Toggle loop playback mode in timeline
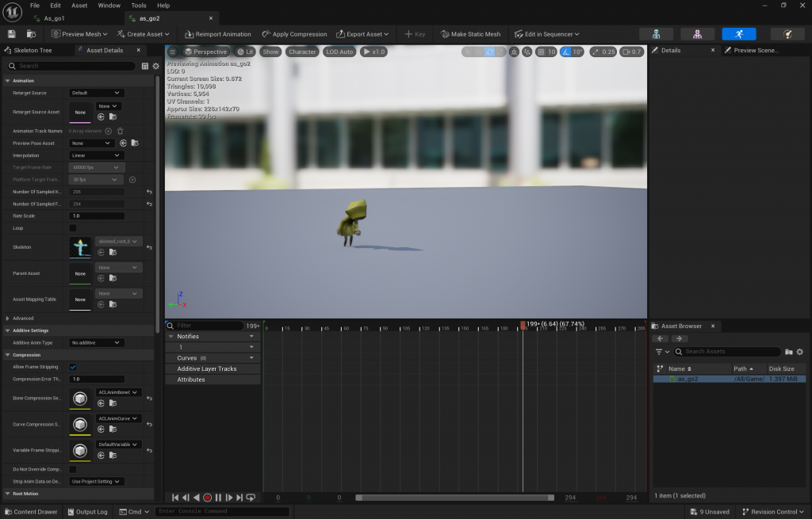Viewport: 812px width, 519px height. 251,498
